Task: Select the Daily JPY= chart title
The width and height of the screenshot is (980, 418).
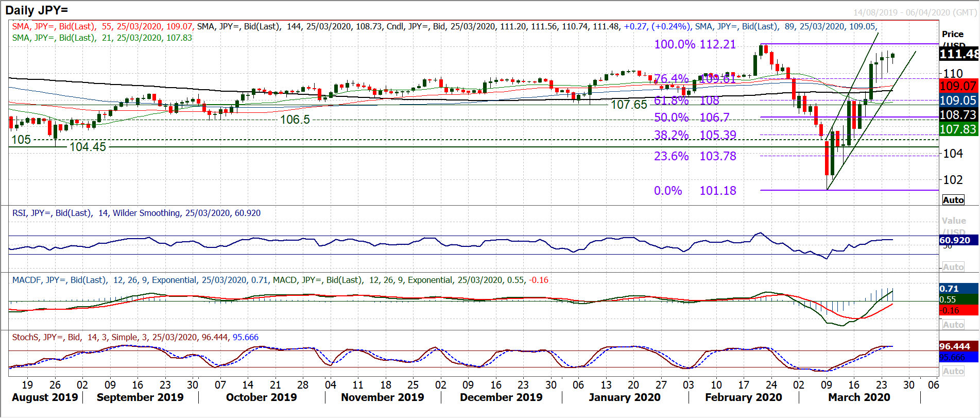Action: 37,10
